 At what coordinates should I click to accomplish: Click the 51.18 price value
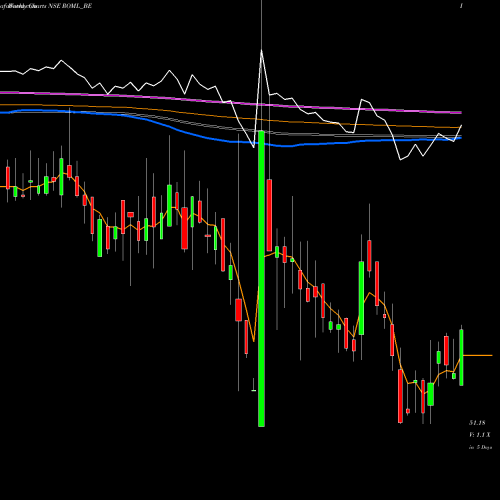click(x=477, y=423)
